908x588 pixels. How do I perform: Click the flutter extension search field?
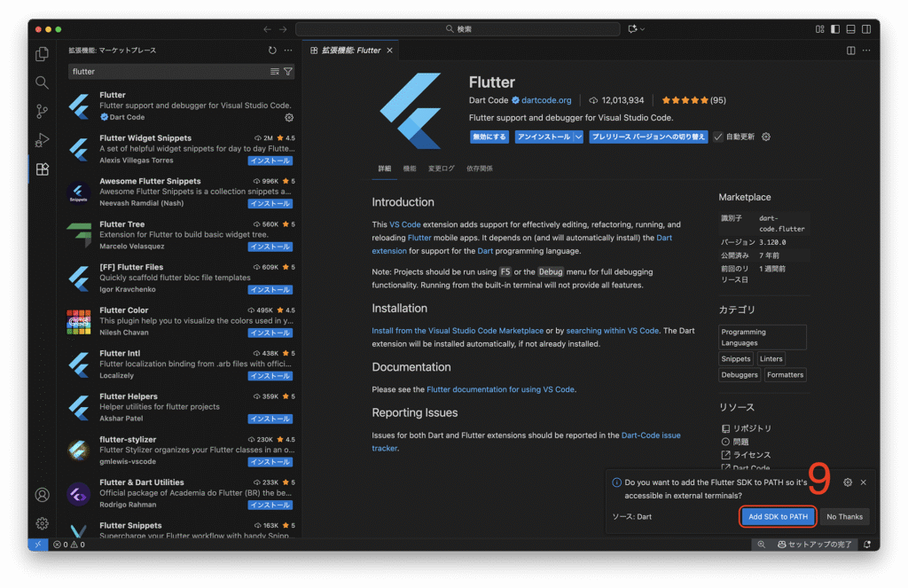click(168, 71)
